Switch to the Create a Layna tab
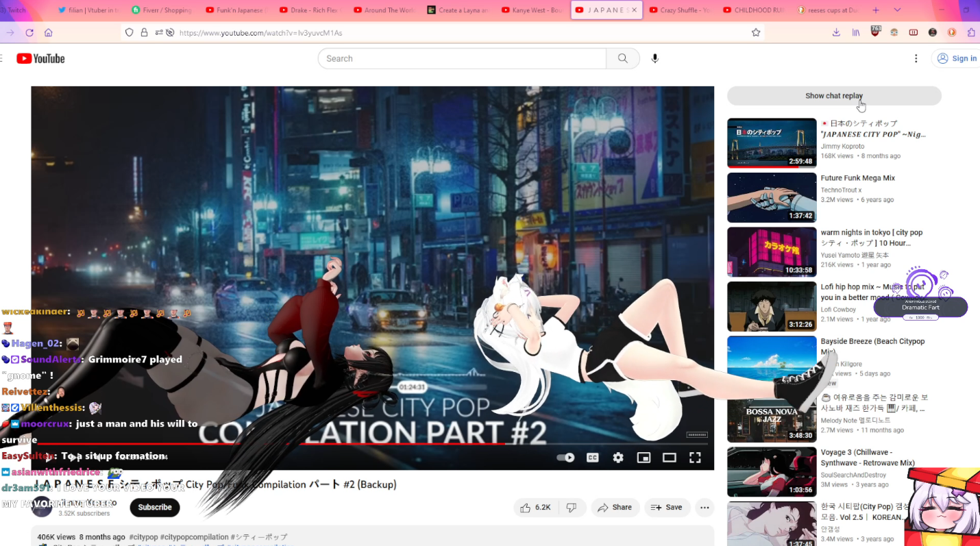980x546 pixels. point(458,10)
